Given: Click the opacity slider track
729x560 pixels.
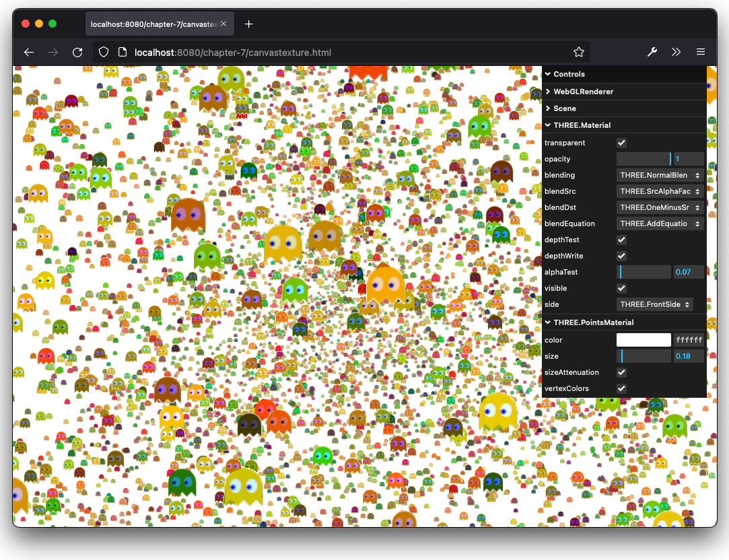Looking at the screenshot, I should pos(644,159).
